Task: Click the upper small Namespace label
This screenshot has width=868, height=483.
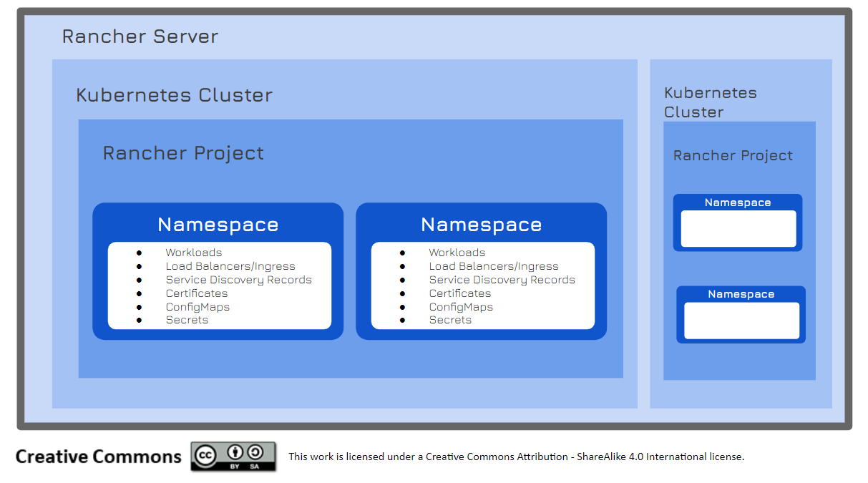Action: pos(738,203)
